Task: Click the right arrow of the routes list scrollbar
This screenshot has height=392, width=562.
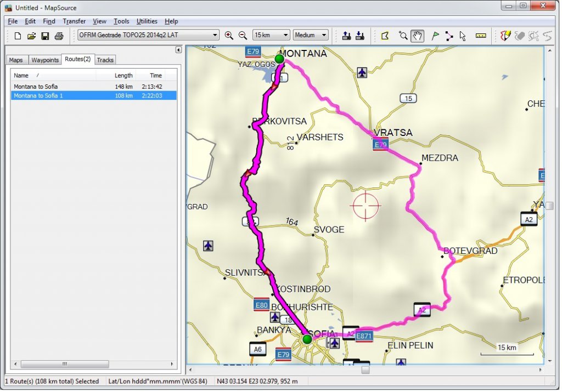Action: coord(172,364)
